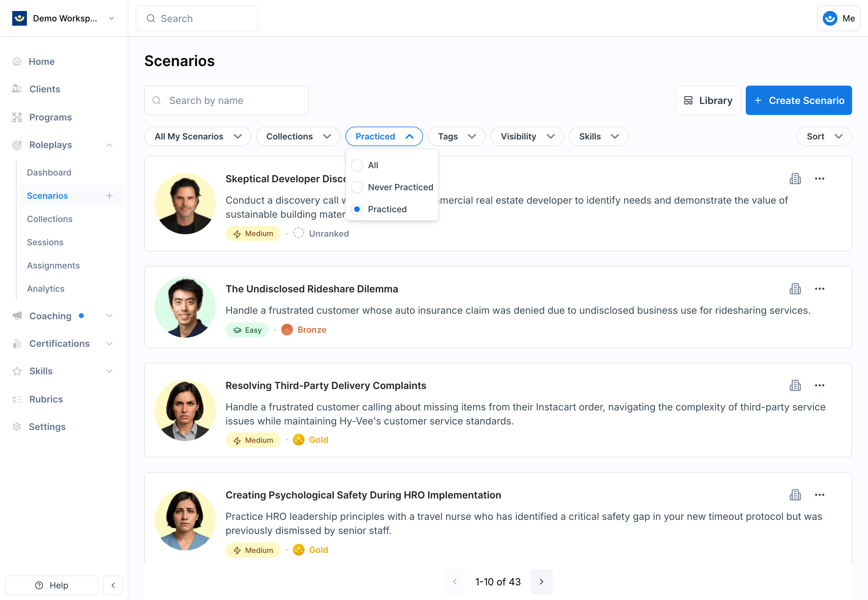Open the Tags filter dropdown
This screenshot has height=600, width=868.
pos(457,136)
